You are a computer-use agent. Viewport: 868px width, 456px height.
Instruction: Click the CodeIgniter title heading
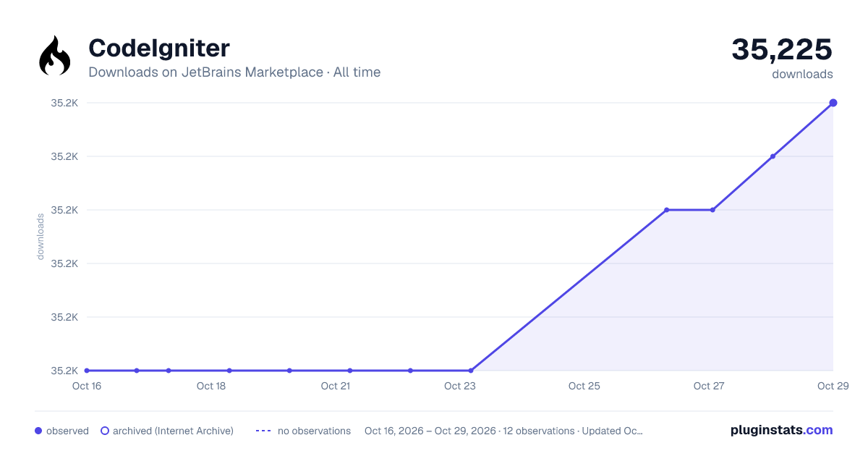click(x=159, y=48)
